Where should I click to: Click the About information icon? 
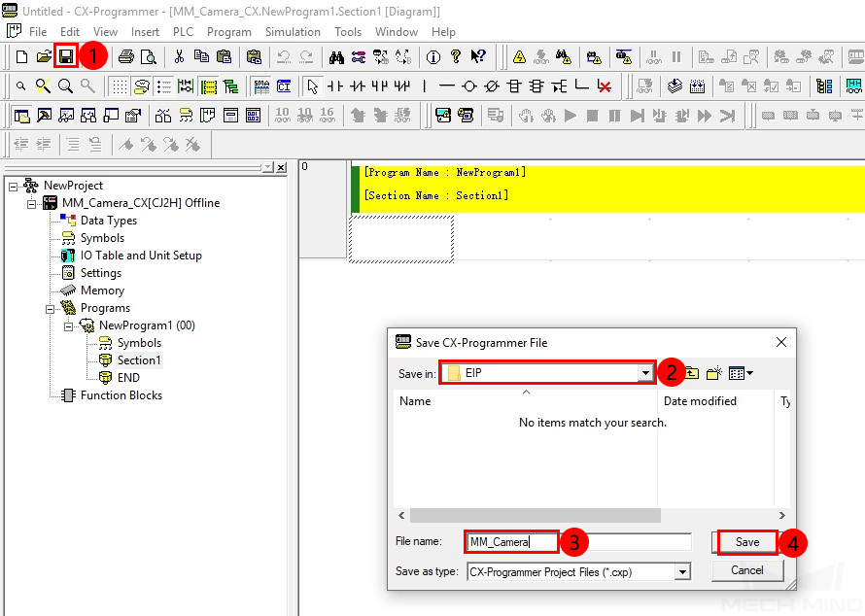[433, 56]
